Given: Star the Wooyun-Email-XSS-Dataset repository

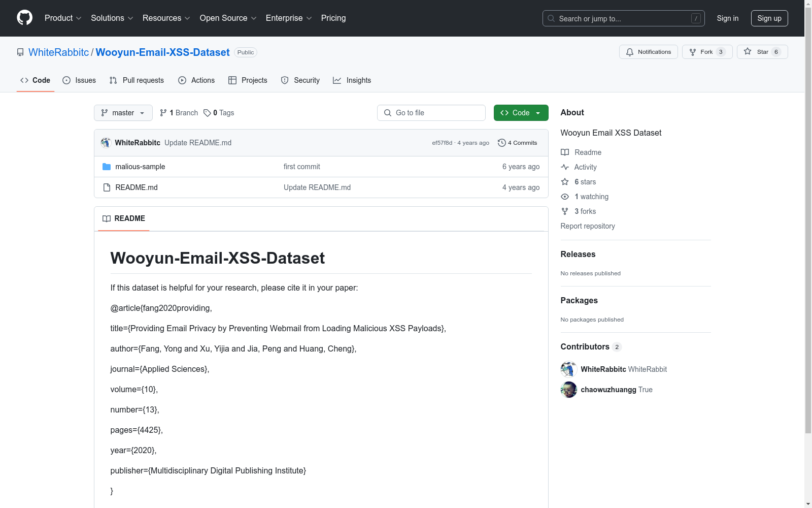Looking at the screenshot, I should (762, 52).
